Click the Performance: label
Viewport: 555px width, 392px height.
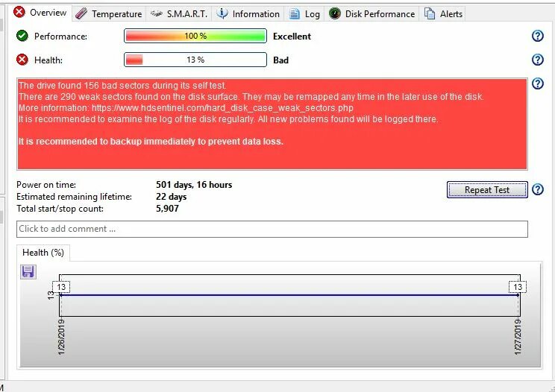click(60, 37)
